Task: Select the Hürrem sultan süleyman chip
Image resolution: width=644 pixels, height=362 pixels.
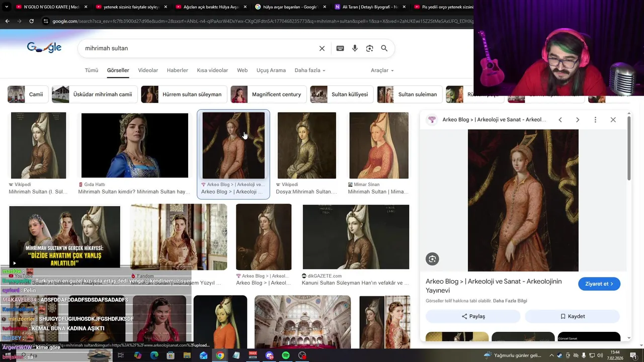Action: point(184,95)
